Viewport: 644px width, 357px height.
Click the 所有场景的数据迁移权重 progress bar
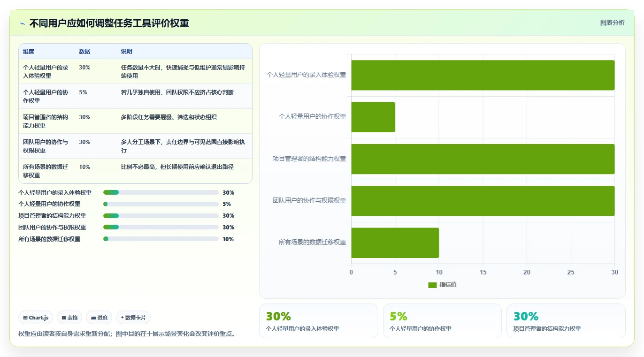[161, 239]
